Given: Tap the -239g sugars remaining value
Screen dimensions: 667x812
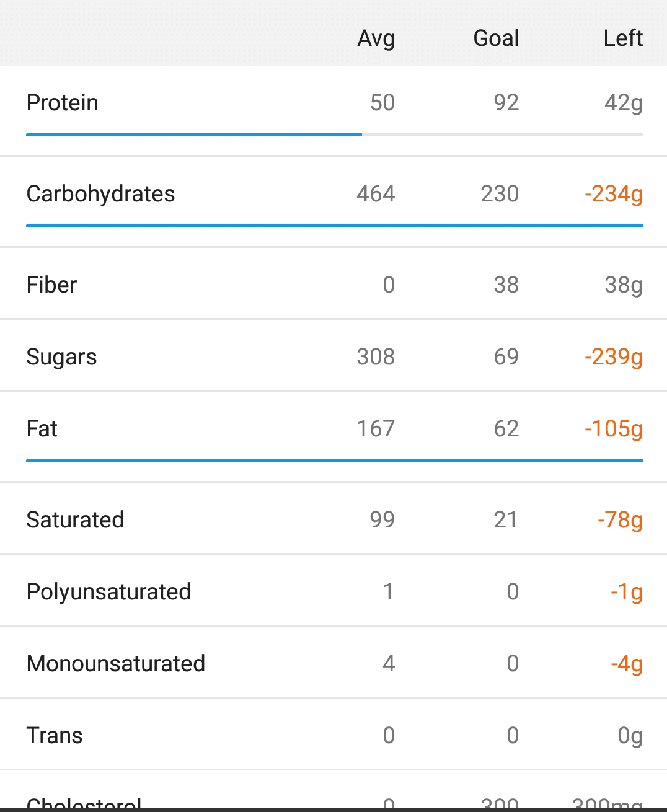Looking at the screenshot, I should click(x=614, y=357).
